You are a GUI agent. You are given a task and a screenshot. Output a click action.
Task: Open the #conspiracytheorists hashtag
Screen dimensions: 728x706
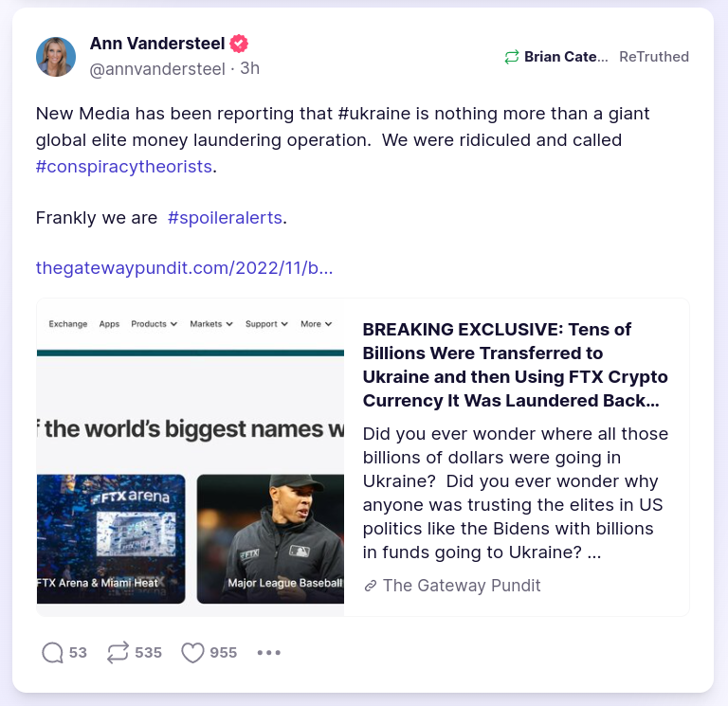(123, 166)
